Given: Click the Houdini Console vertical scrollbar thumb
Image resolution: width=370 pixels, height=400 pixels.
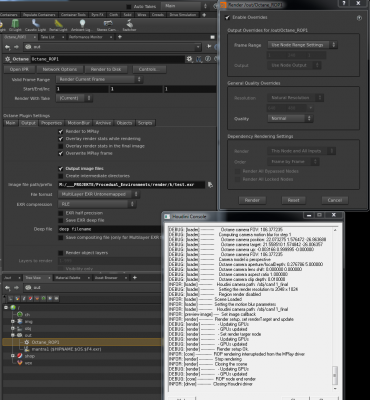Looking at the screenshot, I should (335, 375).
